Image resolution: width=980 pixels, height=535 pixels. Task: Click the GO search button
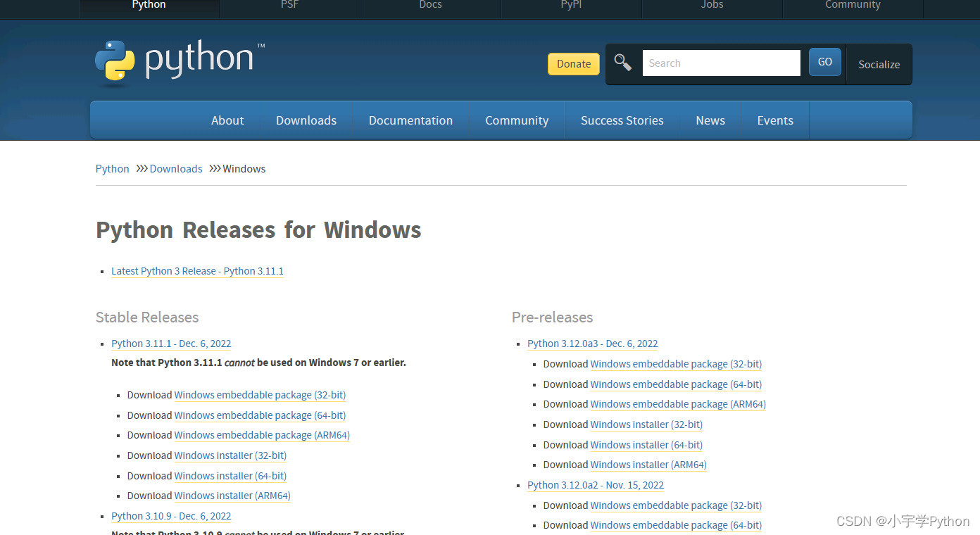825,62
